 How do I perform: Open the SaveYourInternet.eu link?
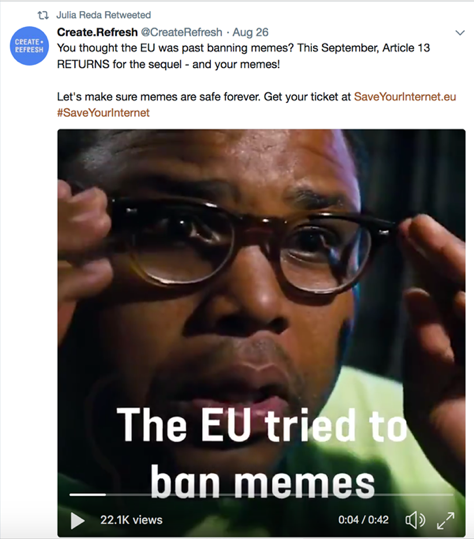pyautogui.click(x=405, y=97)
